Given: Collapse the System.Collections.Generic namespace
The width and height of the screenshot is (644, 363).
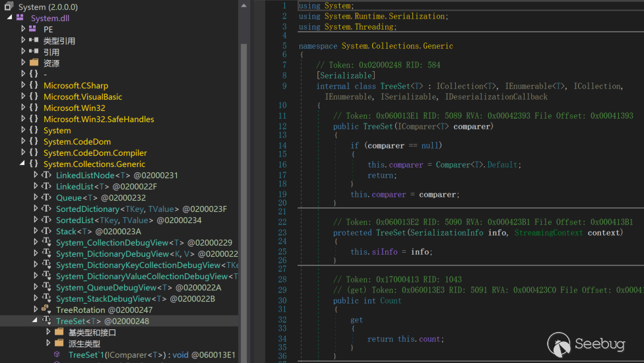Looking at the screenshot, I should click(x=23, y=164).
